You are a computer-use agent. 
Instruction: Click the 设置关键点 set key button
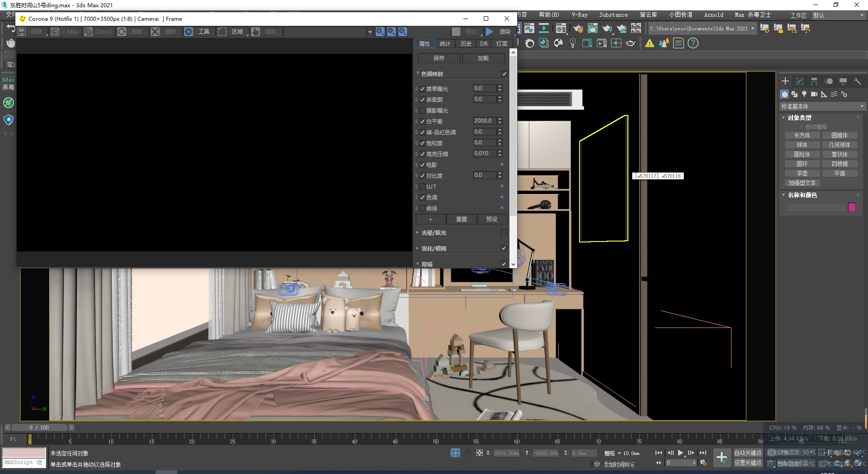pyautogui.click(x=748, y=463)
